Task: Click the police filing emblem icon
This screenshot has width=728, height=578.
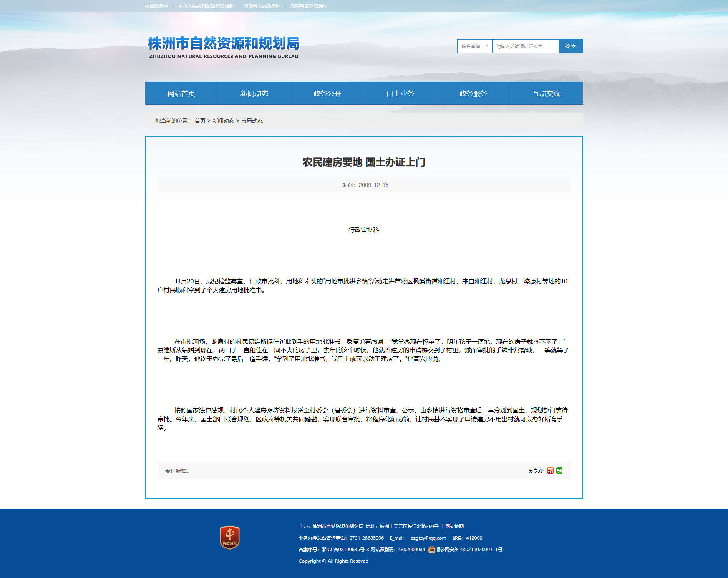Action: (x=431, y=550)
